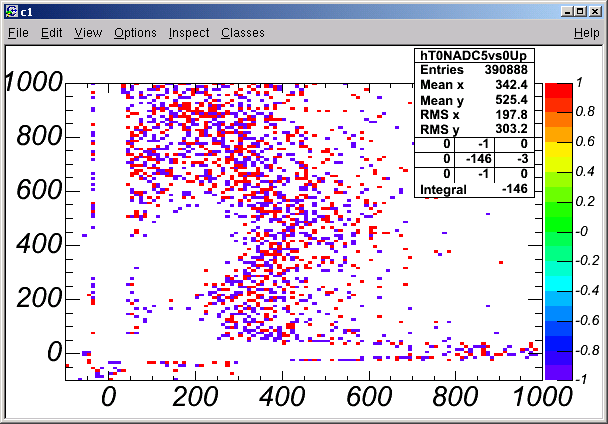
Task: Click the red top of color palette
Action: [558, 90]
